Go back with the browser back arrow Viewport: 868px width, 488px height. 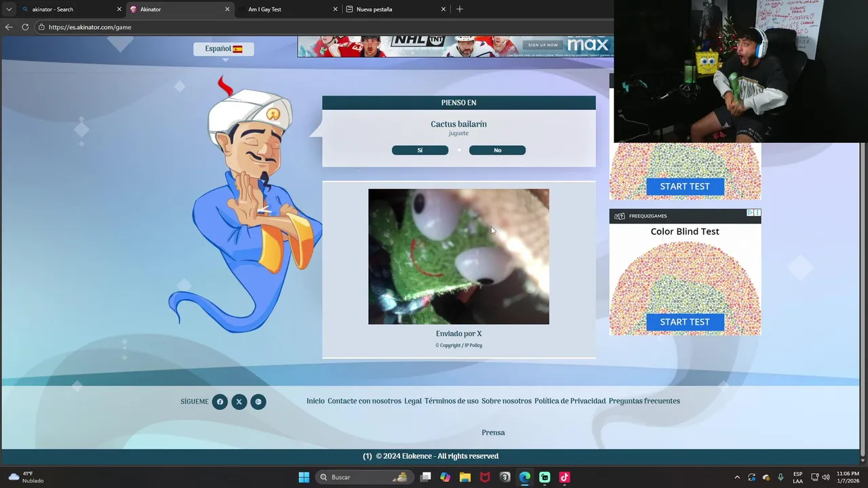pyautogui.click(x=9, y=27)
